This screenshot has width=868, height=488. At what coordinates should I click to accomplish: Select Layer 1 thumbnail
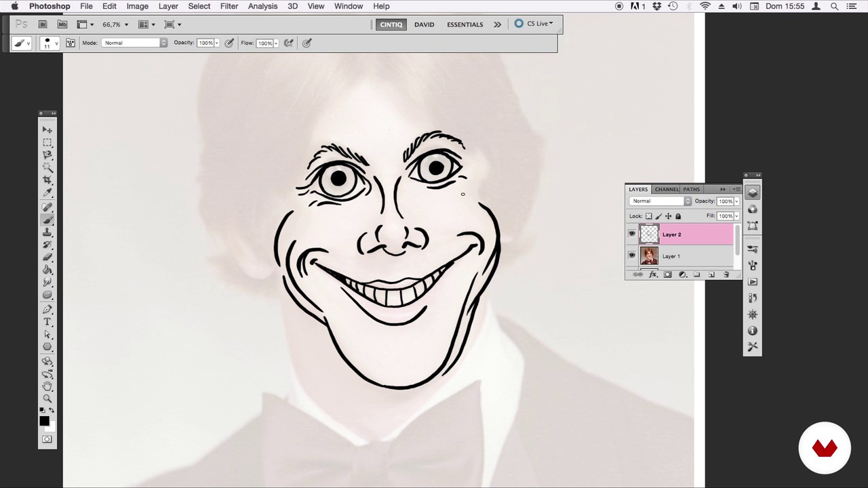point(649,256)
